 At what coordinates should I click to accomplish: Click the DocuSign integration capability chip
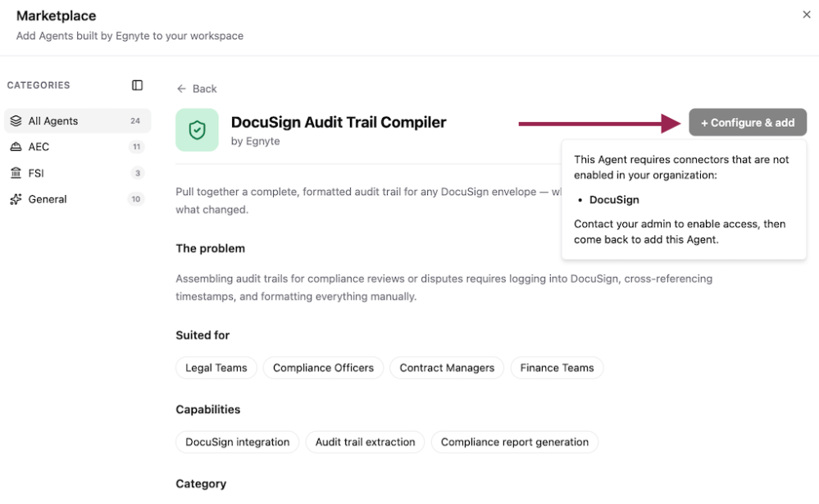(237, 442)
